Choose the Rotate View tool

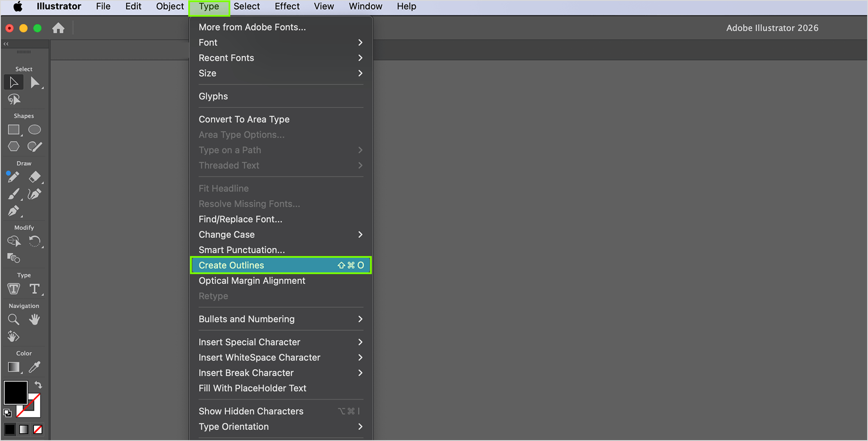pos(14,336)
